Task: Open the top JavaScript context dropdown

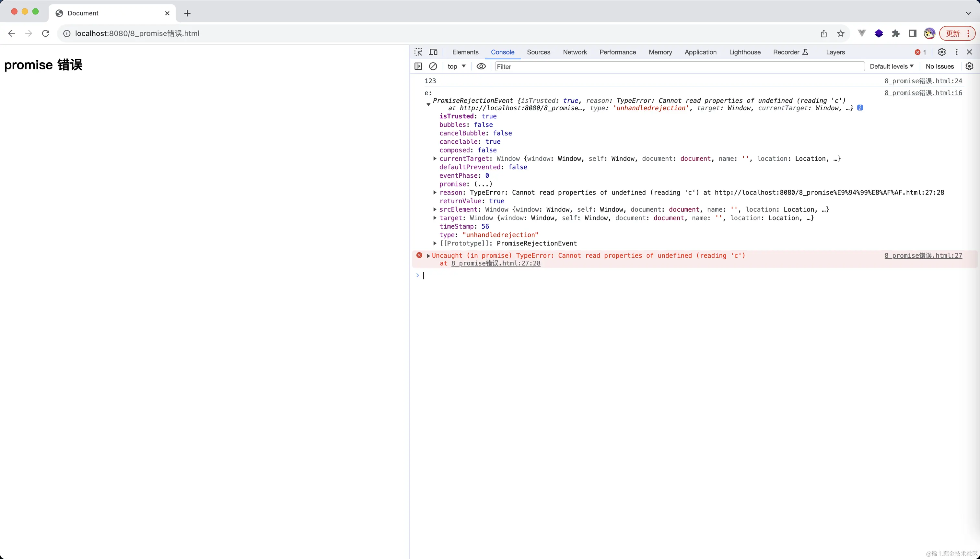Action: click(456, 66)
